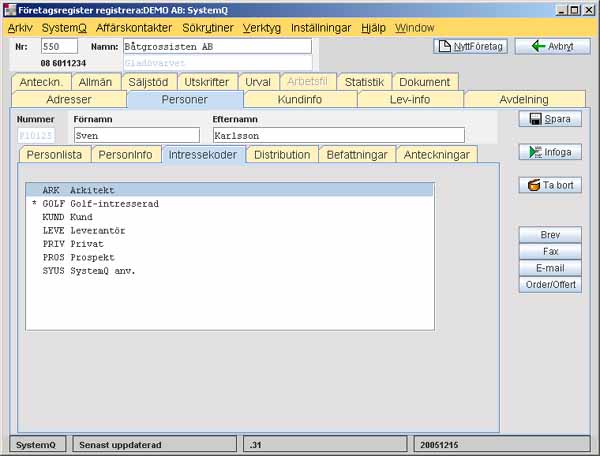Switch to the Kundinfo tab
600x456 pixels.
pyautogui.click(x=300, y=99)
